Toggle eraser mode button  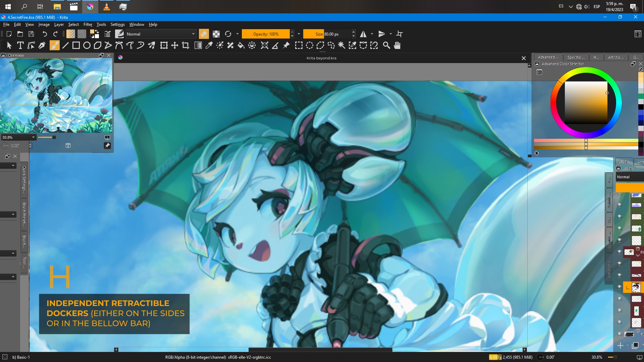(204, 34)
